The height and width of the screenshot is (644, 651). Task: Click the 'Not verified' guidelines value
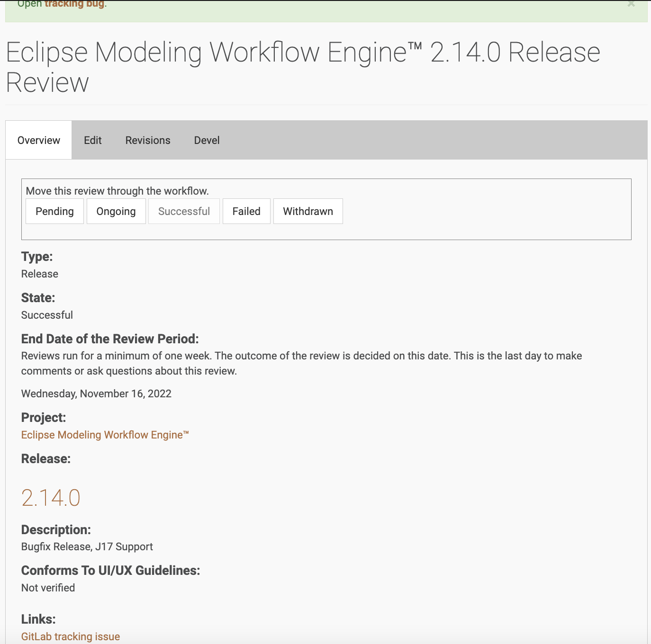pos(48,588)
